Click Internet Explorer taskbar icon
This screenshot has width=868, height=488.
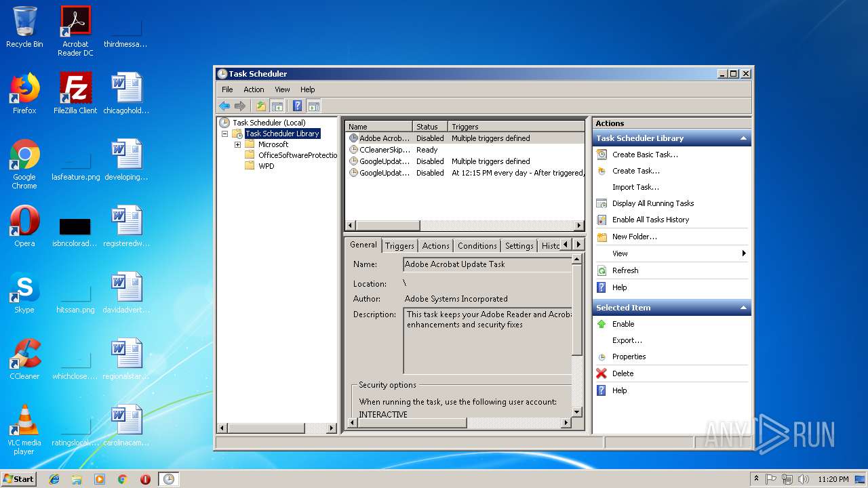(54, 479)
